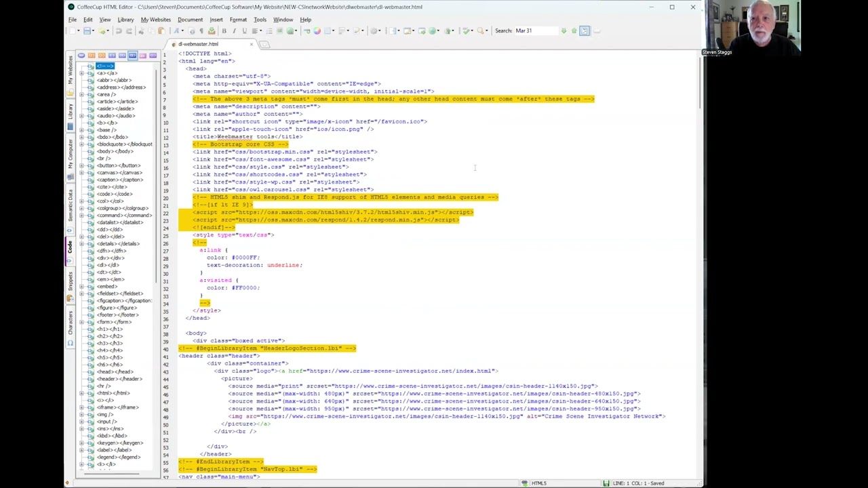The width and height of the screenshot is (868, 488).
Task: Select the <!-- --> comment tree item
Action: pos(105,66)
